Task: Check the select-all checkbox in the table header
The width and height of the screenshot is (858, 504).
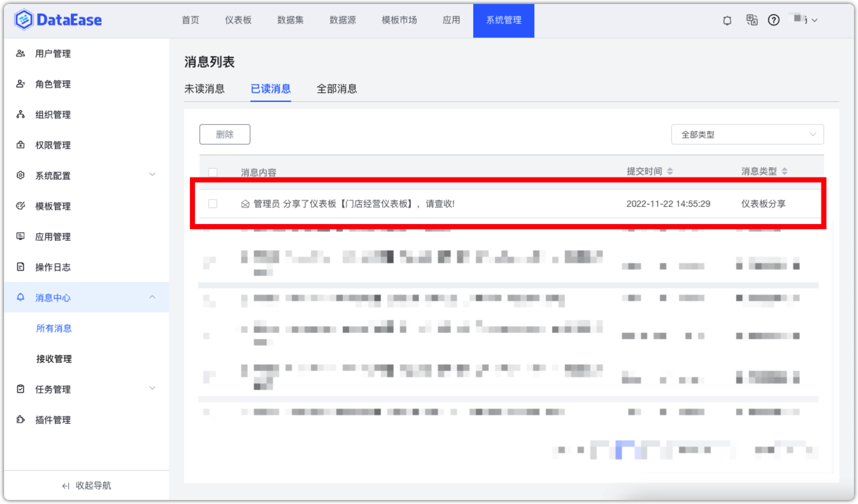Action: pos(213,172)
